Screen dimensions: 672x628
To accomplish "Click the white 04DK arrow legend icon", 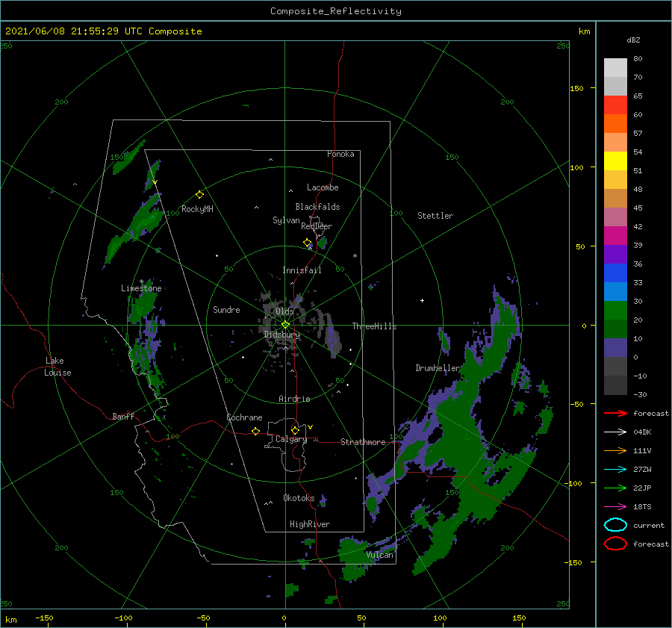I will 615,432.
